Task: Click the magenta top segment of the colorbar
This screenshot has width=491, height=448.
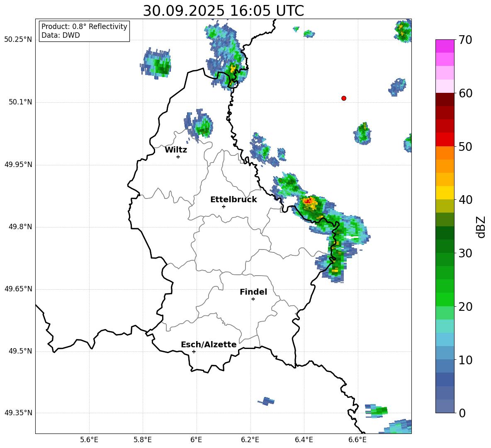Action: click(445, 46)
